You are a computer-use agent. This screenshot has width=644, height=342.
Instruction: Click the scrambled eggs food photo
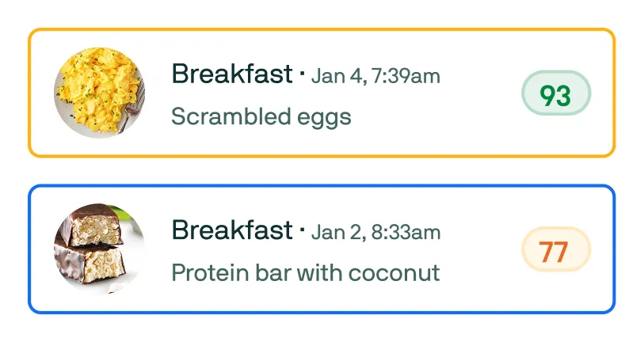pyautogui.click(x=98, y=93)
